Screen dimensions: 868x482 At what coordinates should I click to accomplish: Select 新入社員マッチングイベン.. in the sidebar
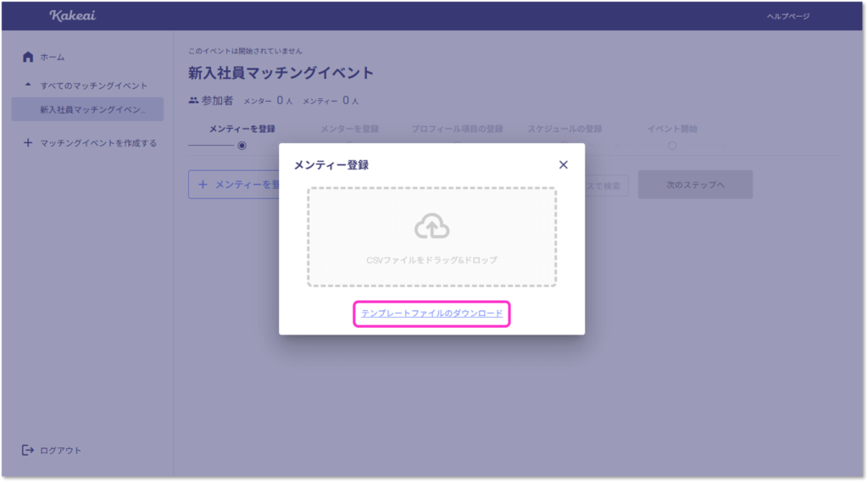tap(87, 109)
